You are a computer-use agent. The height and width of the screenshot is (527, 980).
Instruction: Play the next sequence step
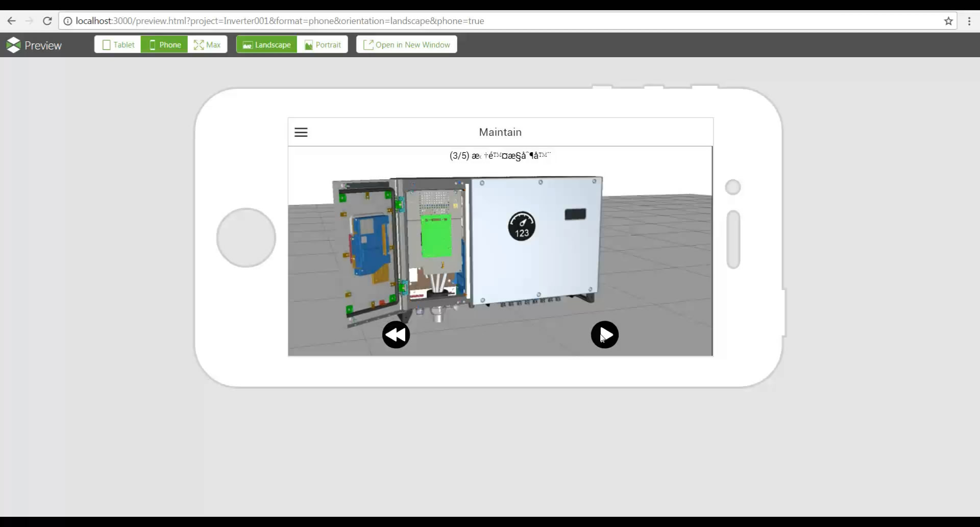(605, 335)
